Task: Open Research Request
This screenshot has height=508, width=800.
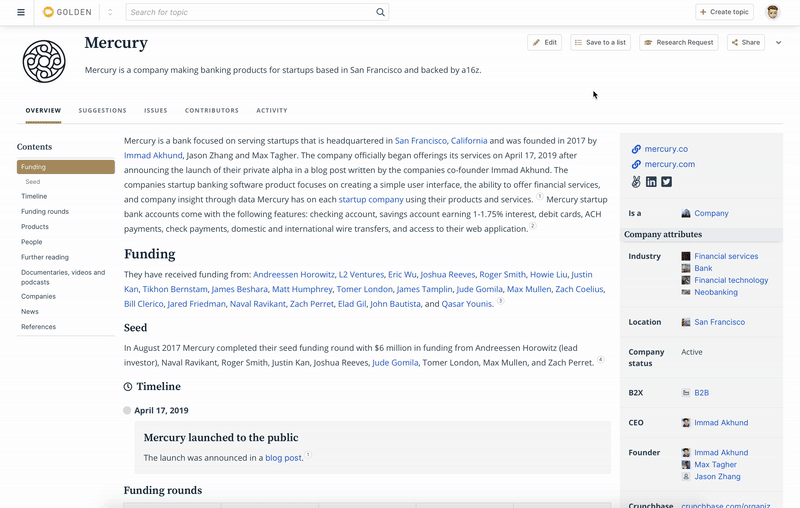Action: [x=679, y=42]
